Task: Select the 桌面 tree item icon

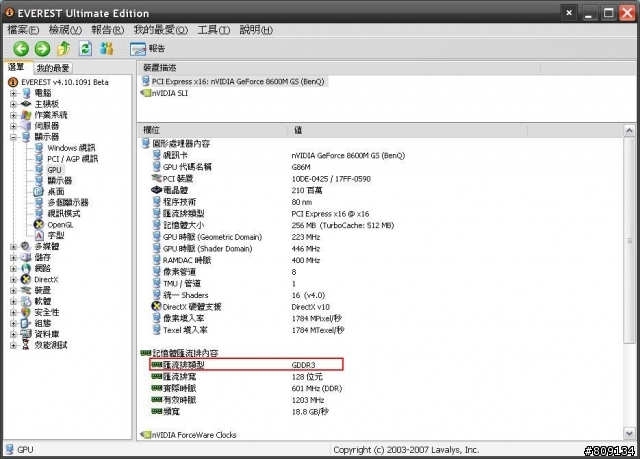Action: (x=39, y=191)
